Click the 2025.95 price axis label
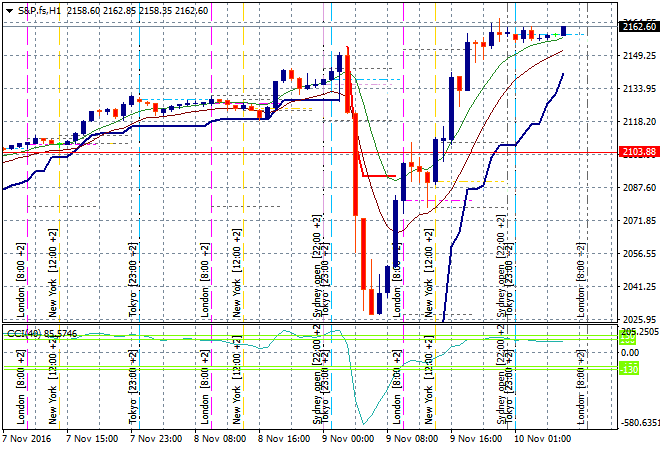The image size is (660, 450). (x=639, y=319)
